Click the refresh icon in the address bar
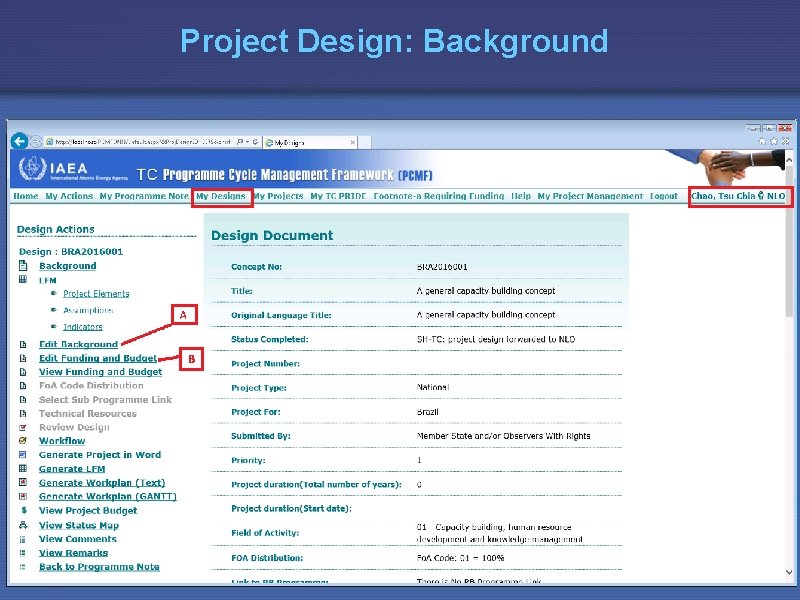Image resolution: width=800 pixels, height=600 pixels. [255, 141]
